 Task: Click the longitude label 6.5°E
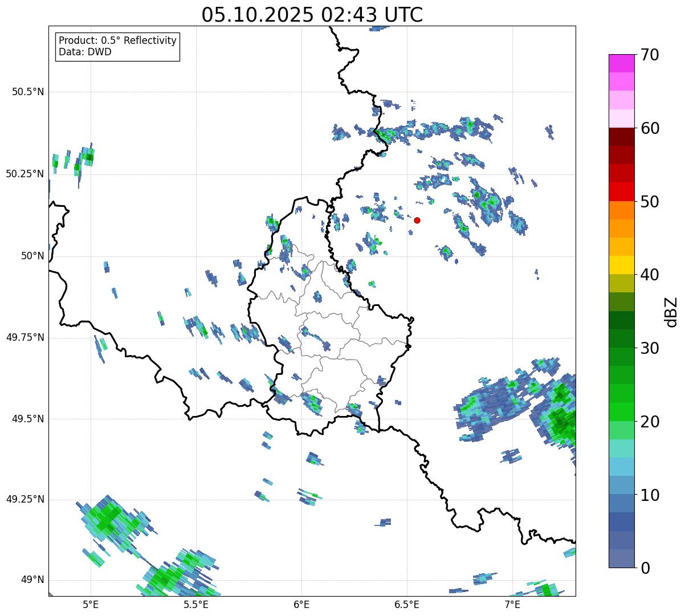coord(407,604)
